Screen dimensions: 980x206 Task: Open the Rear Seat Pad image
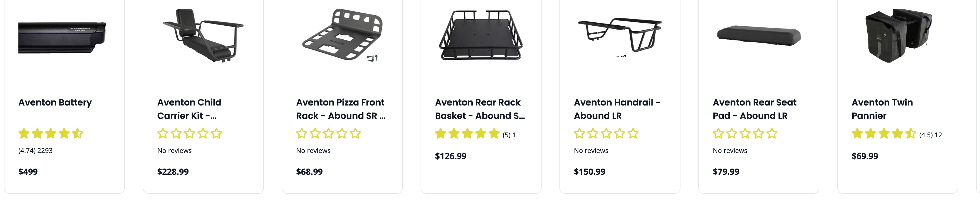click(759, 36)
